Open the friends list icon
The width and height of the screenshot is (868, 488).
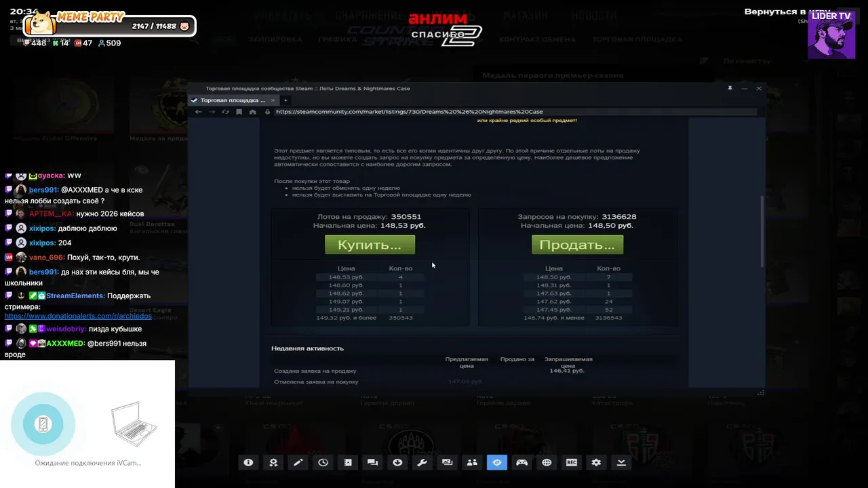[472, 462]
